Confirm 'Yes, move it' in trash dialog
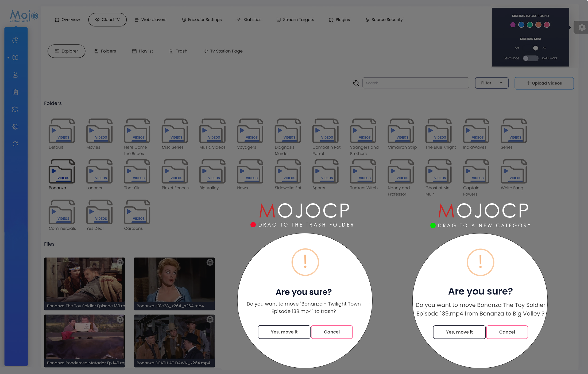Viewport: 588px width, 374px height. [284, 332]
